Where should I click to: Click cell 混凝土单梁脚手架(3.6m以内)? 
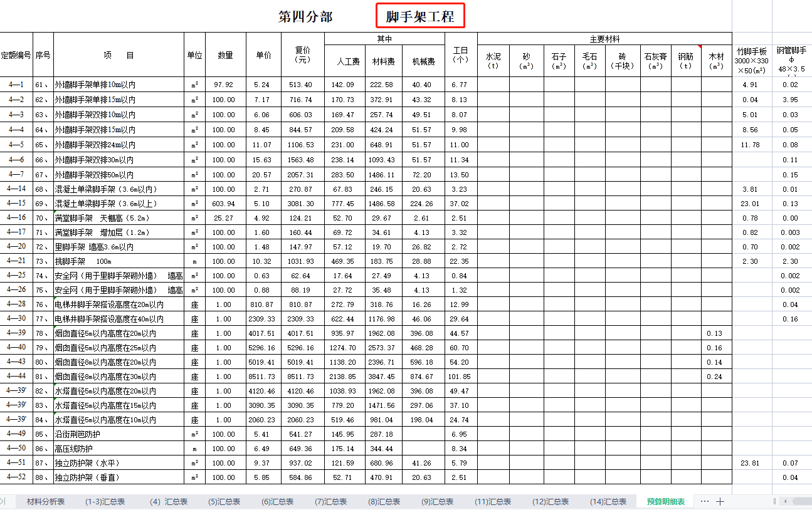pyautogui.click(x=119, y=189)
